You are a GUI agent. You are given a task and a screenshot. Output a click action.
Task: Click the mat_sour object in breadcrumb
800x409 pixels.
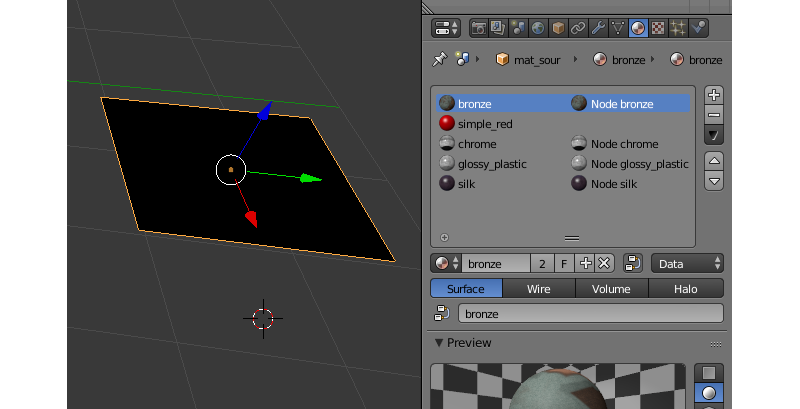(x=528, y=60)
